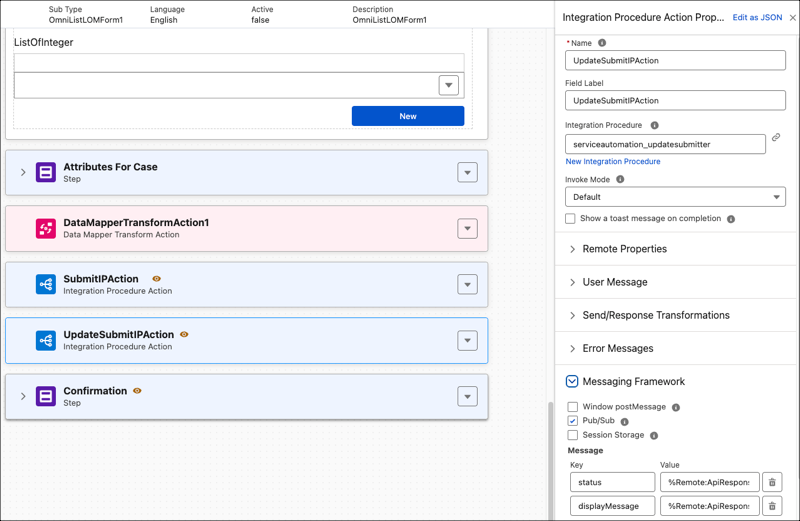The image size is (800, 521).
Task: Expand the User Message section
Action: (572, 282)
